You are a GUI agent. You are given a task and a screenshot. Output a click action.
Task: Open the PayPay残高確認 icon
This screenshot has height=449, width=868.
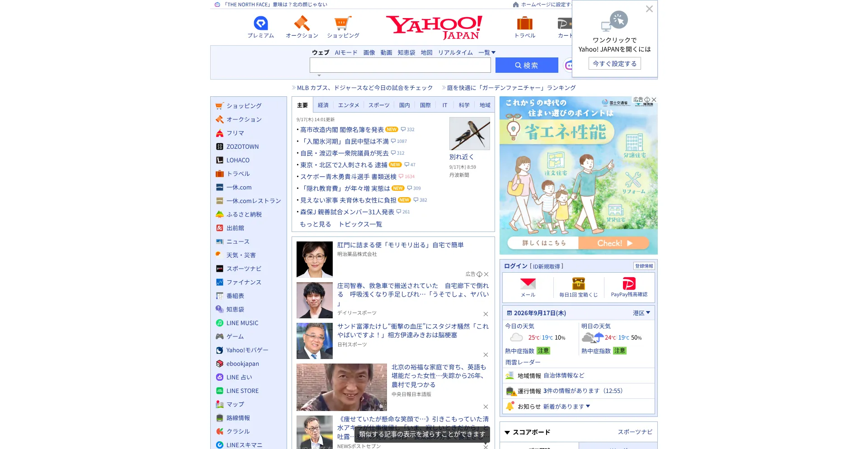click(x=629, y=284)
